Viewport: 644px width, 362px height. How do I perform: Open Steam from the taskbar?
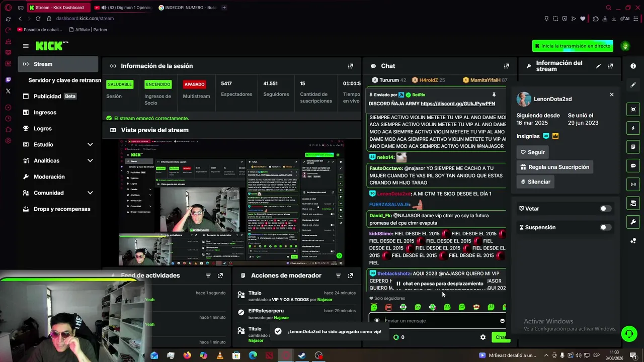click(x=302, y=355)
